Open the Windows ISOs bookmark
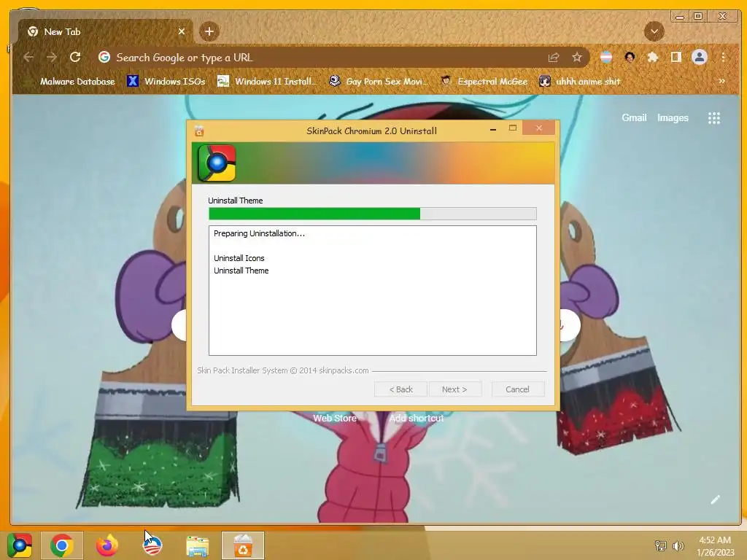This screenshot has height=560, width=747. tap(166, 82)
